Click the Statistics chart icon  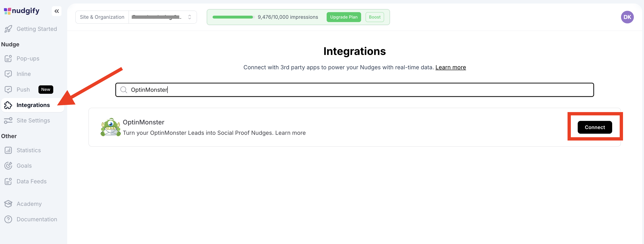click(8, 150)
